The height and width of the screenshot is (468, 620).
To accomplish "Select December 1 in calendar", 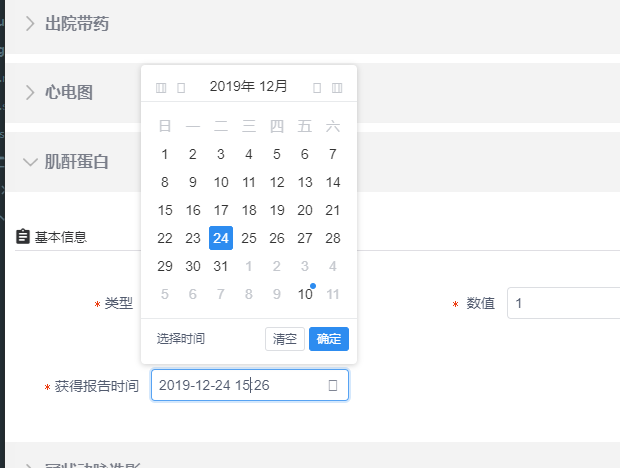I will tap(164, 154).
